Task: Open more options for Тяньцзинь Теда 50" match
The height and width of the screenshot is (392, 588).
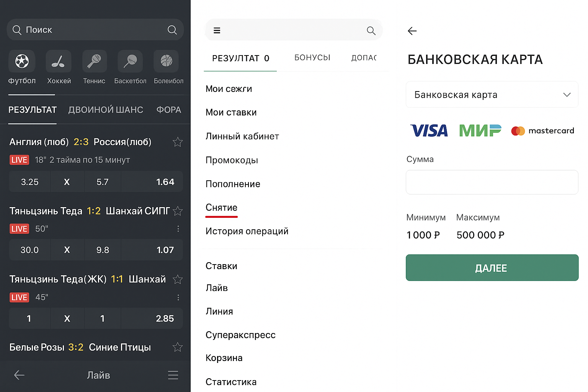Action: (x=178, y=229)
